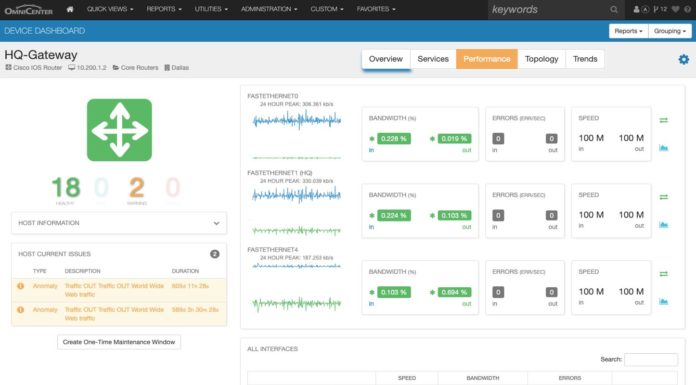Open the blue chart icon for FastEthernet4

click(x=664, y=302)
